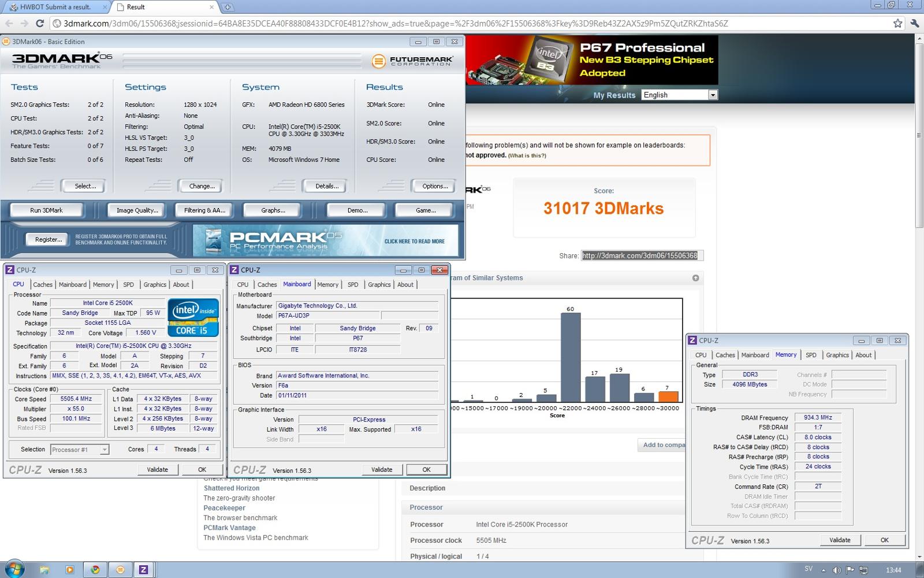Click OK in the CPU-Z Memory window
Screen dimensions: 924x578
pyautogui.click(x=884, y=540)
